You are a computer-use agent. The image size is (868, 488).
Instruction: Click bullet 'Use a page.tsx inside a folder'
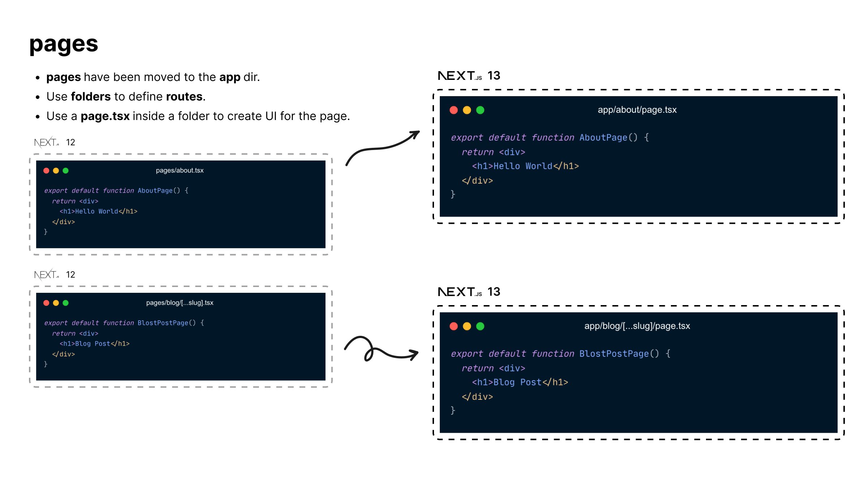coord(198,116)
